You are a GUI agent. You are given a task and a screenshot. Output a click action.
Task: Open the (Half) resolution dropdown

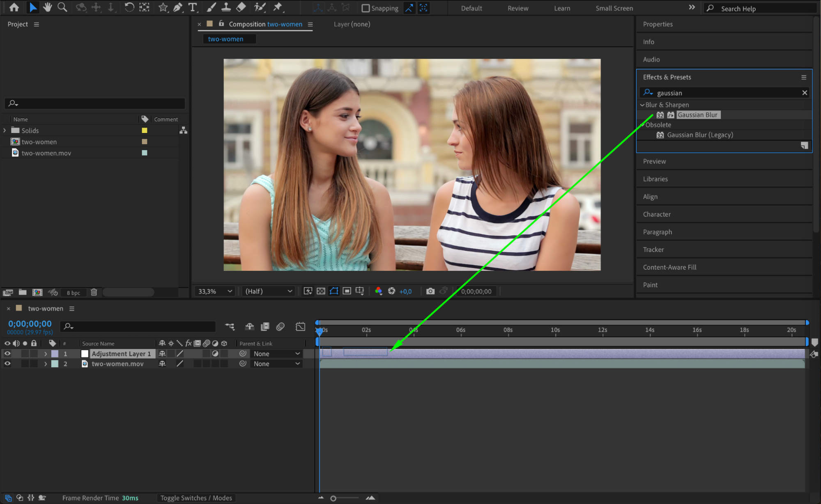(269, 291)
